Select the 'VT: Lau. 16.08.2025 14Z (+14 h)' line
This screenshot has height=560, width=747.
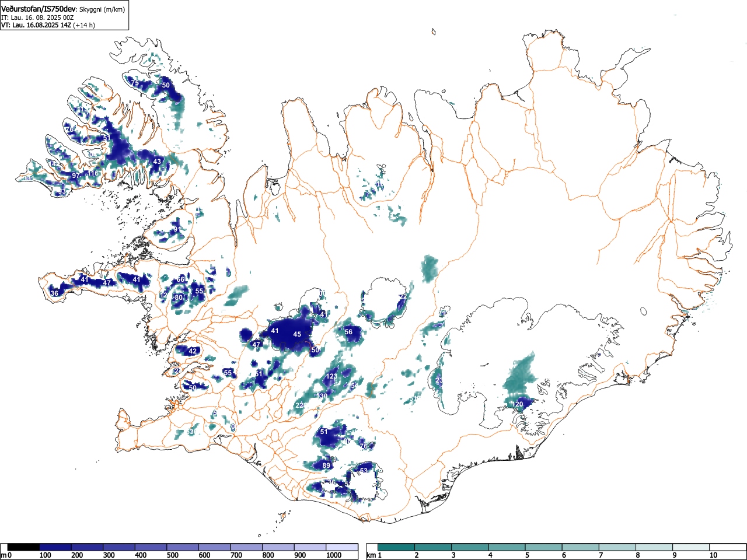(48, 25)
